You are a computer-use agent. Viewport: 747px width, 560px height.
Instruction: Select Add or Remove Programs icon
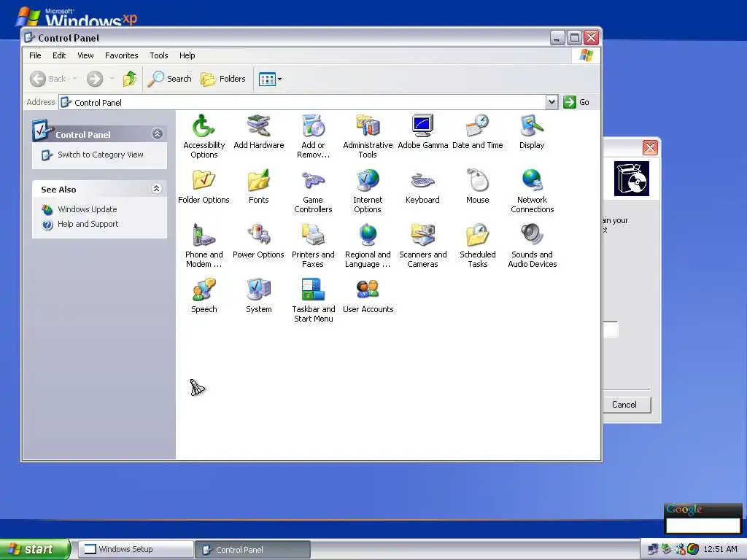pyautogui.click(x=313, y=125)
